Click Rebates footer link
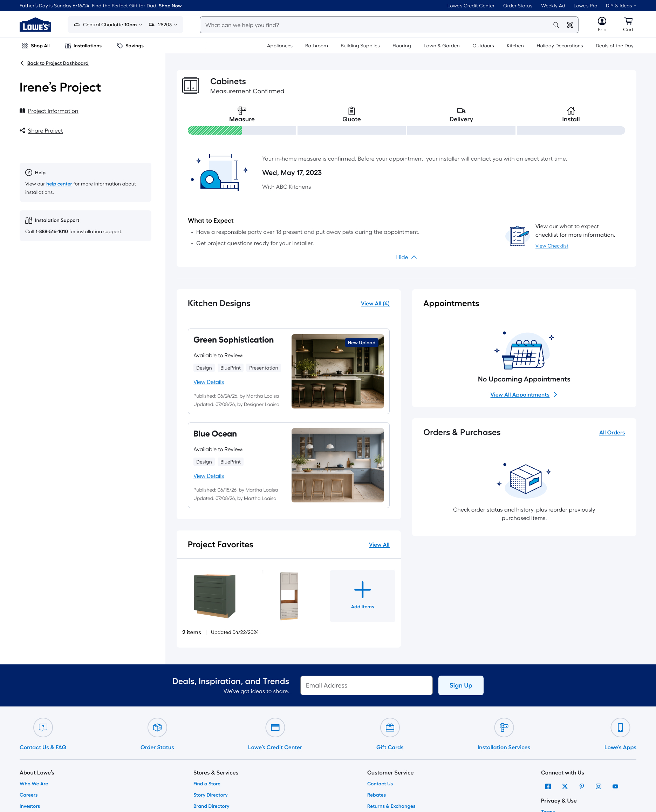This screenshot has width=656, height=812. click(x=376, y=795)
